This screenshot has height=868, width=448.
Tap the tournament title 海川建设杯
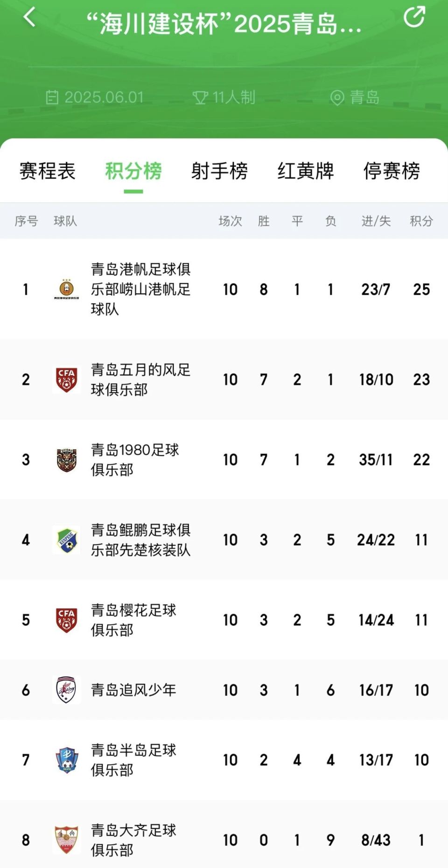pos(224,23)
